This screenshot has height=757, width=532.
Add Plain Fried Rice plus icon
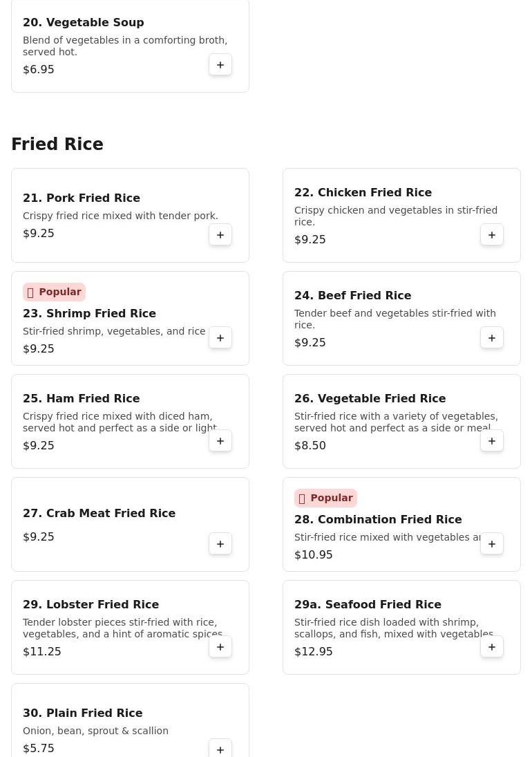220,749
